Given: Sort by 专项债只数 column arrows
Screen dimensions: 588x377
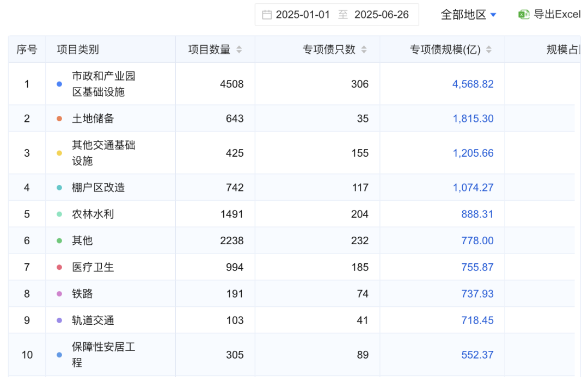Looking at the screenshot, I should pyautogui.click(x=364, y=50).
